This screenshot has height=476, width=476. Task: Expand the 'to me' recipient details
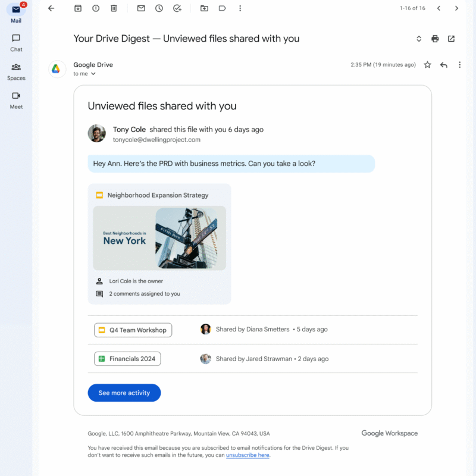(x=93, y=74)
